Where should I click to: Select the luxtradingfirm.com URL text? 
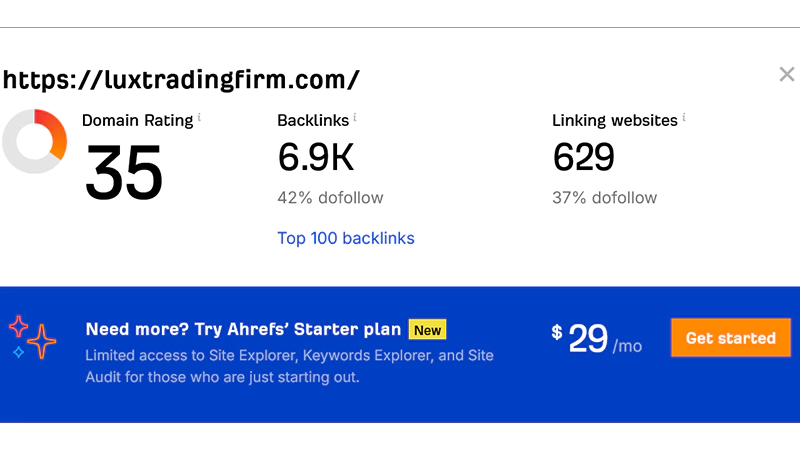point(180,79)
